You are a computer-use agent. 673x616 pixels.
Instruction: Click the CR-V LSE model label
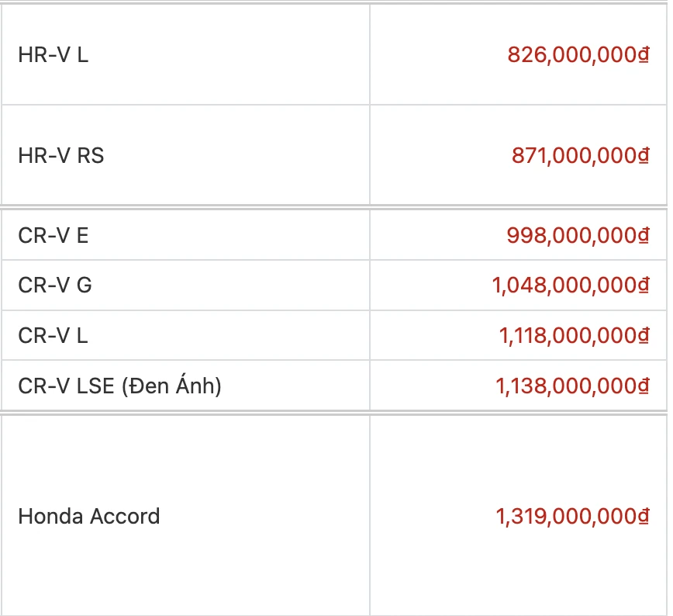67,386
